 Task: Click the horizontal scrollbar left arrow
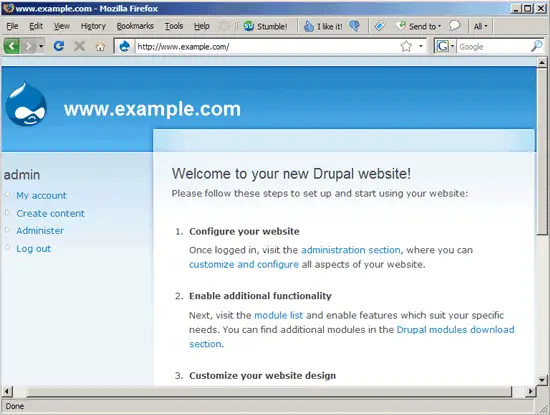pos(7,391)
